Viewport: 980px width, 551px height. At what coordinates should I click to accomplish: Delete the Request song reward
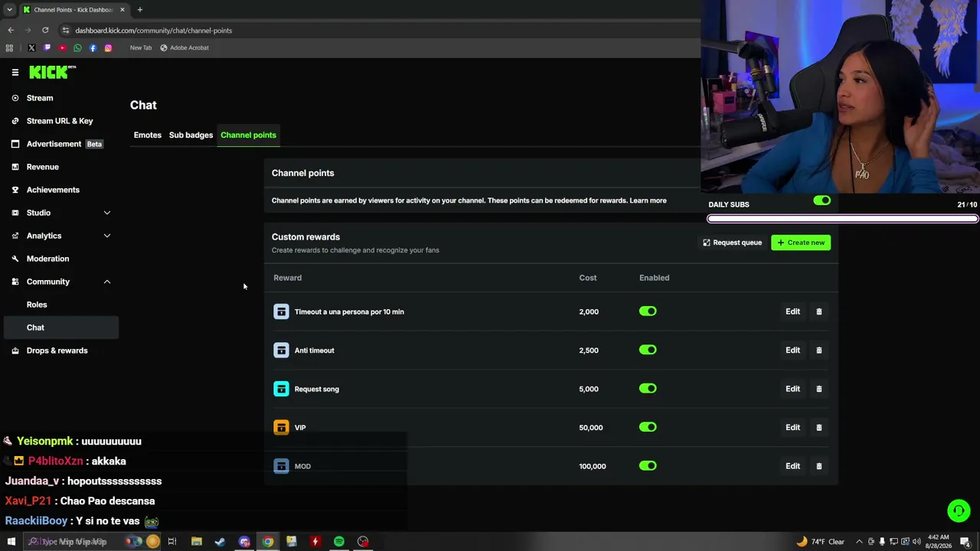click(818, 389)
